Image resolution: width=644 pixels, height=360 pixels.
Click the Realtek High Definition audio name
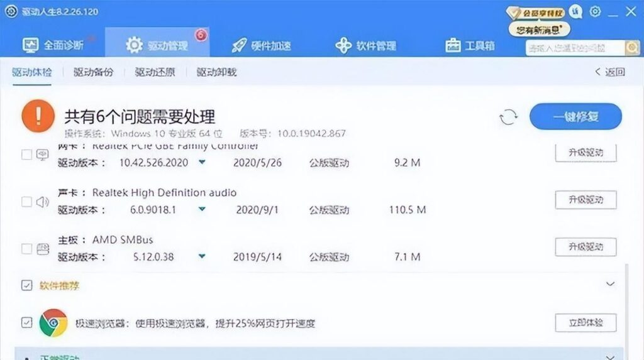(164, 192)
